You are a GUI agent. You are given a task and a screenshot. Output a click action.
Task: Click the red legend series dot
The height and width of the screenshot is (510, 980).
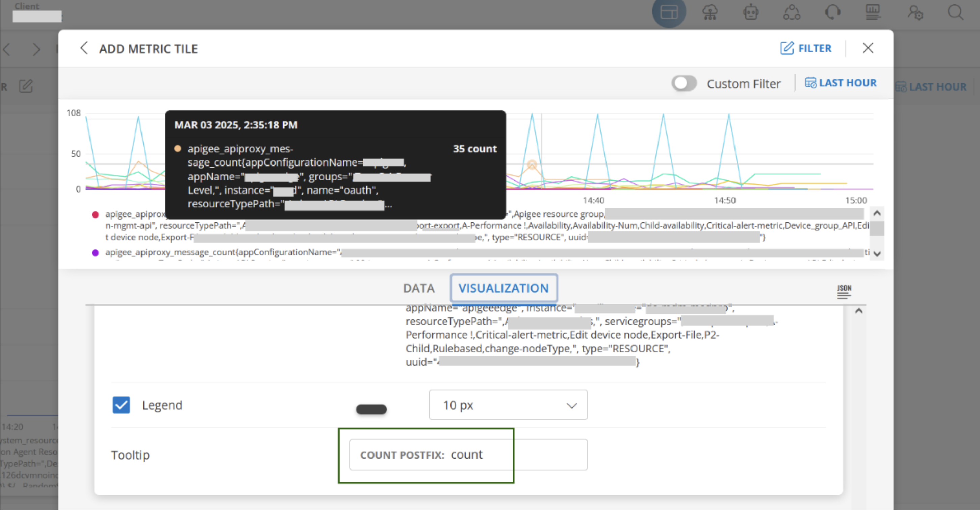coord(95,215)
